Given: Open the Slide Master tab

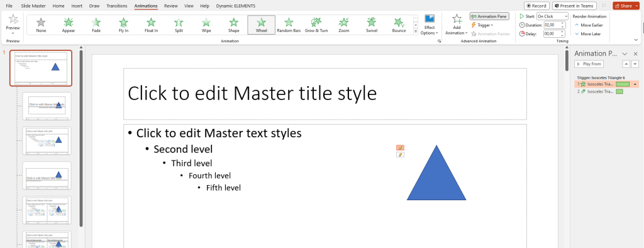Looking at the screenshot, I should [x=33, y=6].
